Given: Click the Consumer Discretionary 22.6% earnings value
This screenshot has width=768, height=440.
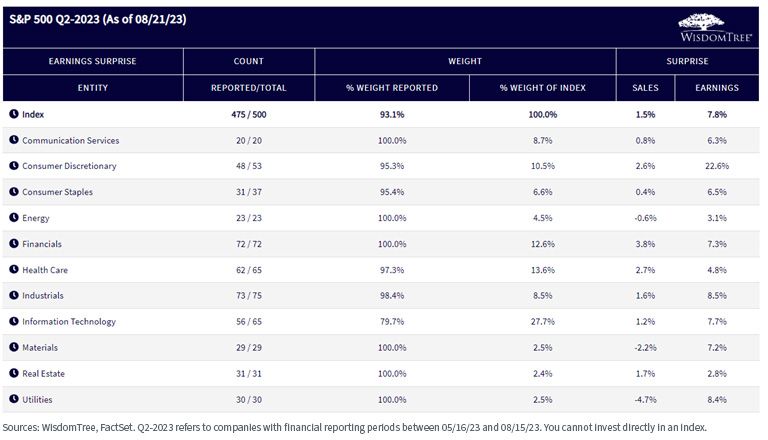Looking at the screenshot, I should (x=717, y=166).
